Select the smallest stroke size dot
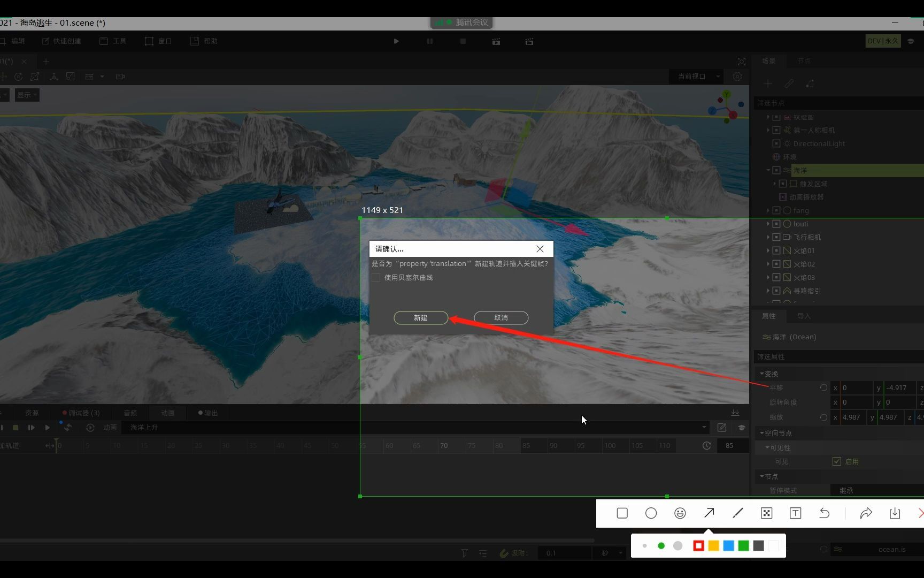This screenshot has height=578, width=924. [x=645, y=546]
